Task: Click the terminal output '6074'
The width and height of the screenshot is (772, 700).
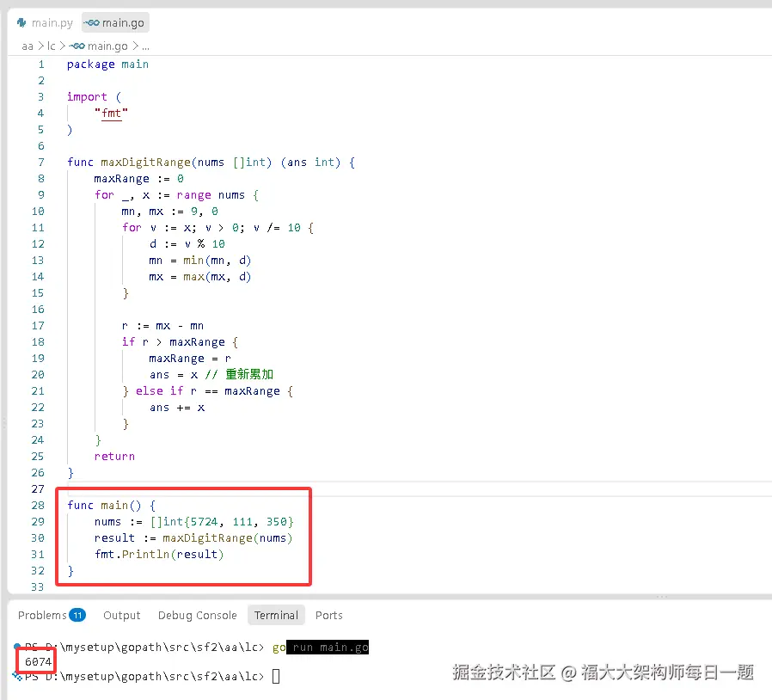Action: tap(38, 661)
